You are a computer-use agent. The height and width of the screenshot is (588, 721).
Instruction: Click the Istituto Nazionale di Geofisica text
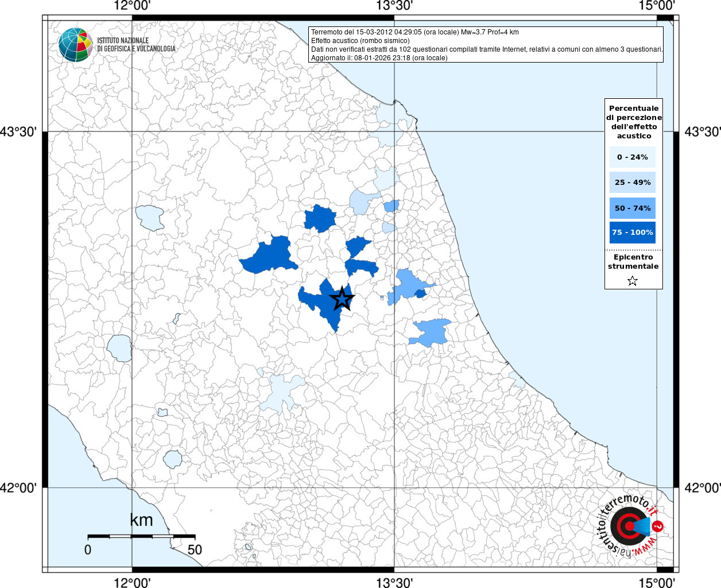136,45
